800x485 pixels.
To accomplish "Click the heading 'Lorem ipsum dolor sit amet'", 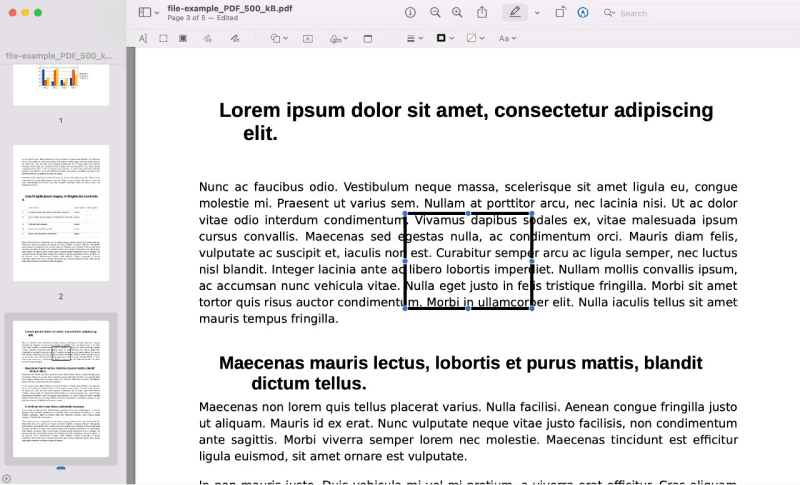I will pyautogui.click(x=466, y=121).
